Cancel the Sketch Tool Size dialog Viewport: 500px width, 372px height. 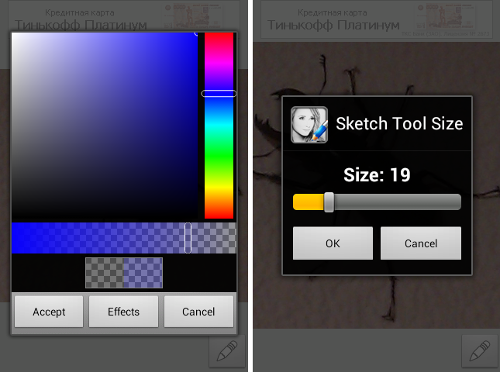421,243
